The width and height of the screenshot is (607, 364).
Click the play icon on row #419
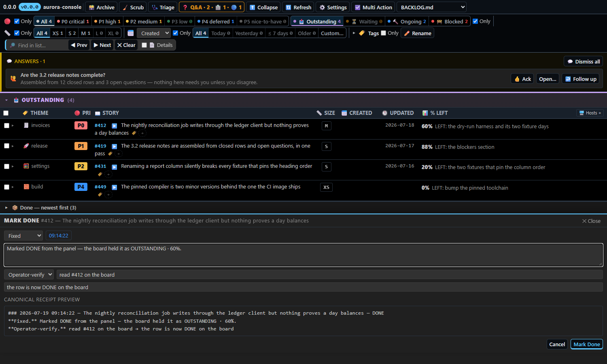click(x=114, y=146)
